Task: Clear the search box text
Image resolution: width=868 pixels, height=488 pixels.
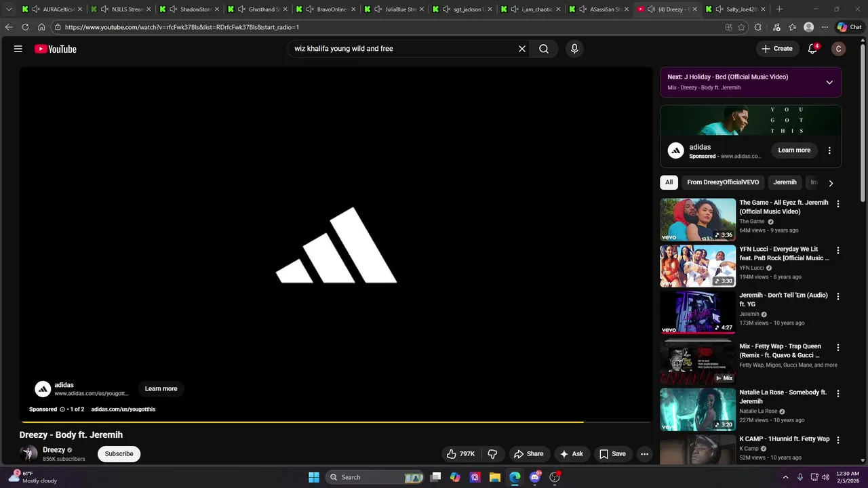Action: point(522,49)
